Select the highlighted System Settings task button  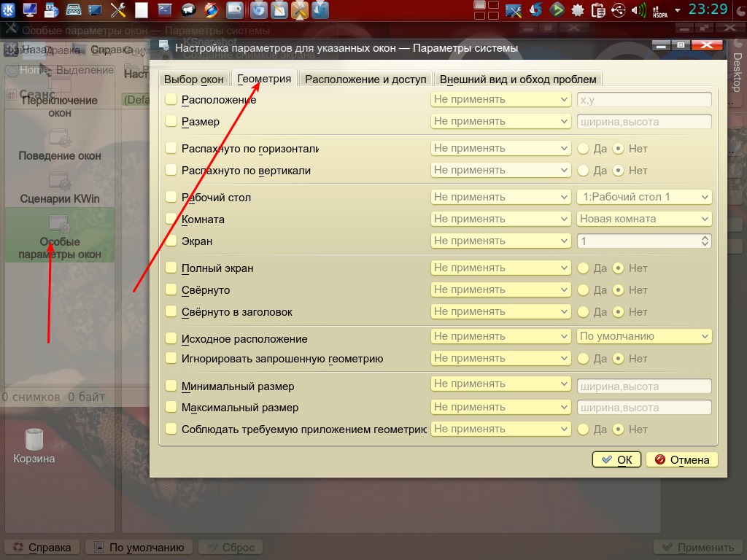click(x=300, y=10)
